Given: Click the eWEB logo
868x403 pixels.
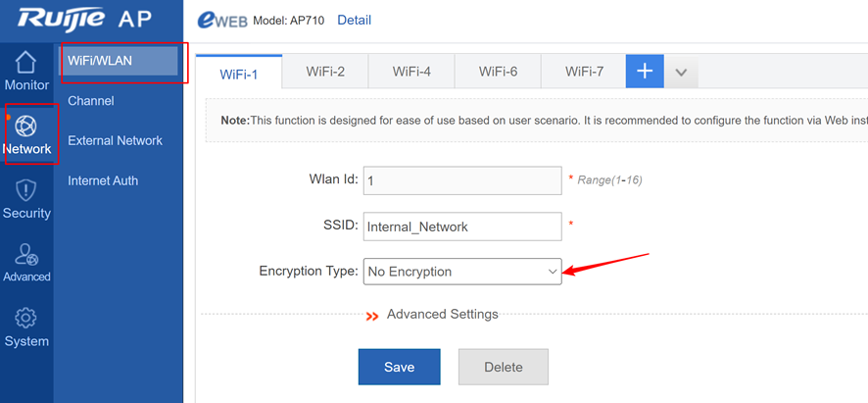Looking at the screenshot, I should (x=222, y=21).
